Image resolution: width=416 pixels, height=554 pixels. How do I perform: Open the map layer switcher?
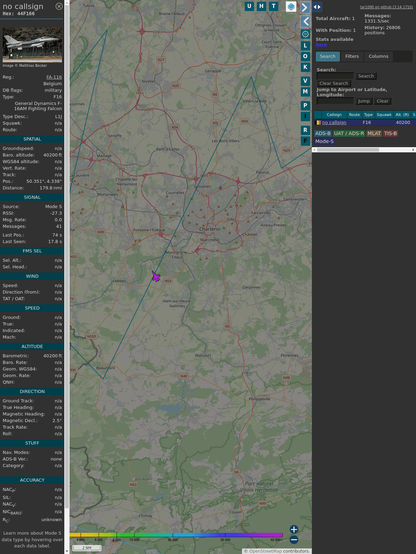coord(291,6)
